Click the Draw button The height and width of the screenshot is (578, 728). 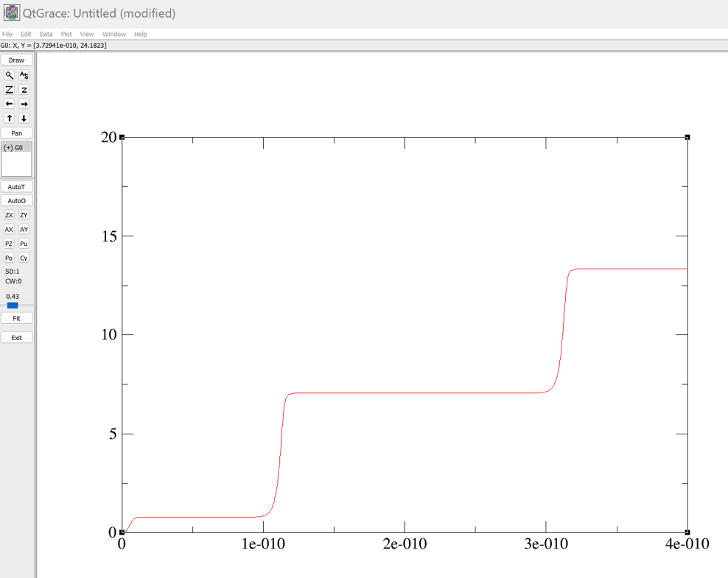point(16,60)
